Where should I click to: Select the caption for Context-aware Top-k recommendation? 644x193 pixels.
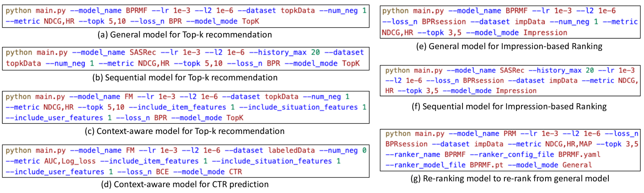coord(185,131)
